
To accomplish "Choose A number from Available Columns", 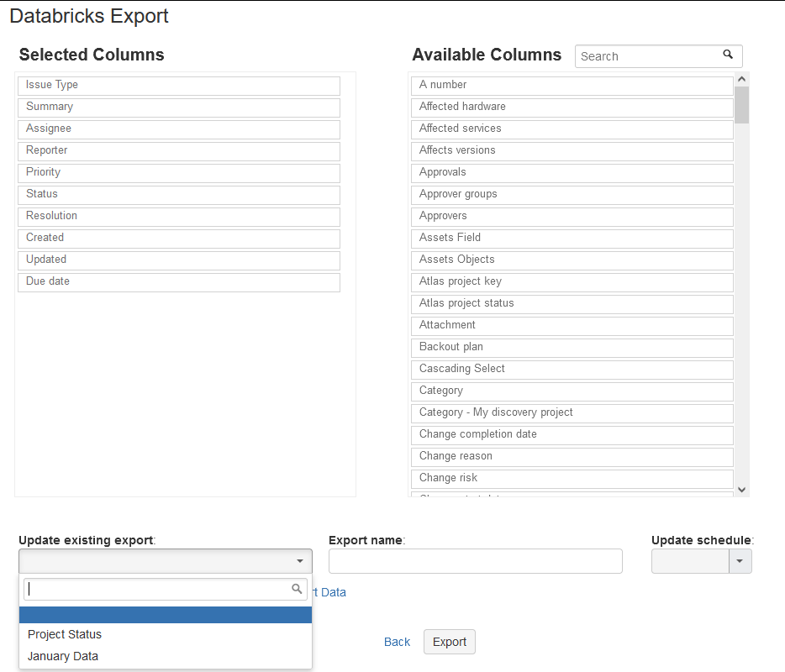I will point(572,86).
